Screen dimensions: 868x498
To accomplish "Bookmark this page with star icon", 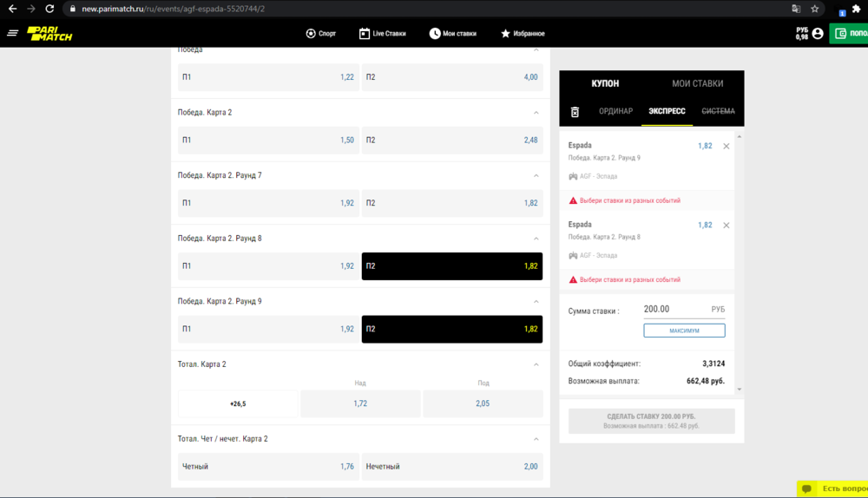I will pos(815,9).
